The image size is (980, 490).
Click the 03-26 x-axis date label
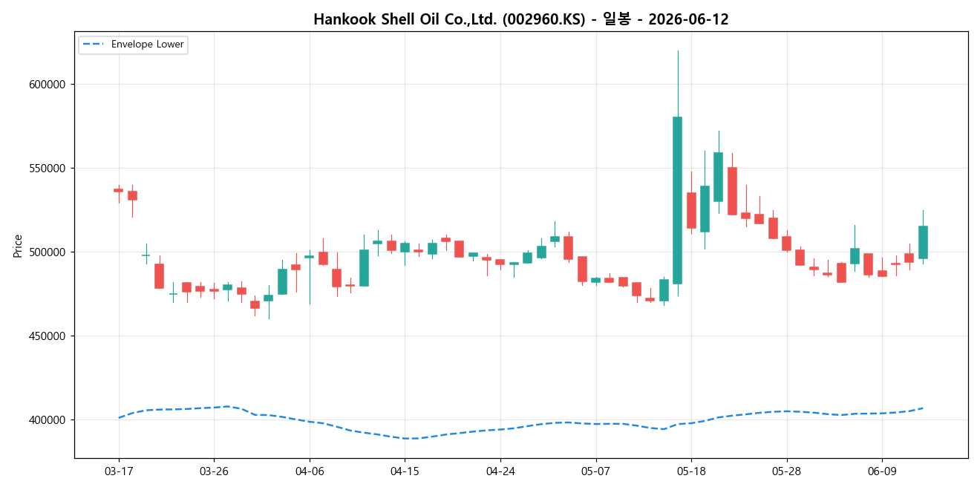[x=214, y=471]
